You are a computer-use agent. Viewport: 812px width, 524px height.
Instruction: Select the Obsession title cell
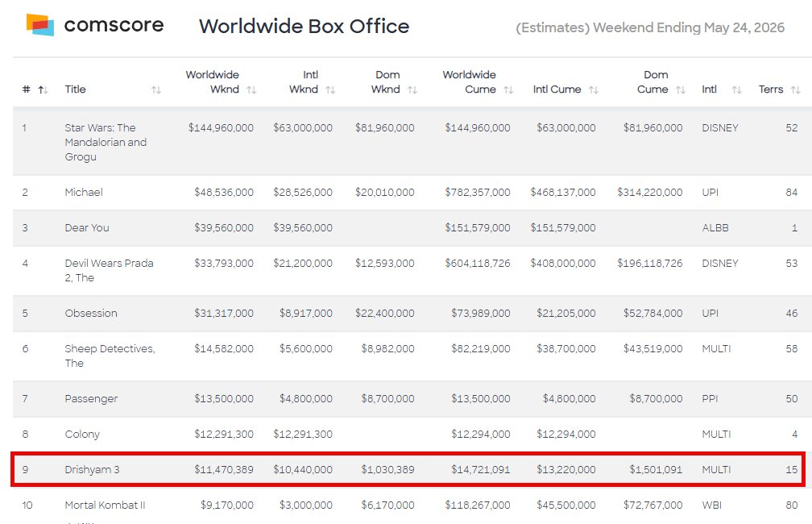[91, 313]
